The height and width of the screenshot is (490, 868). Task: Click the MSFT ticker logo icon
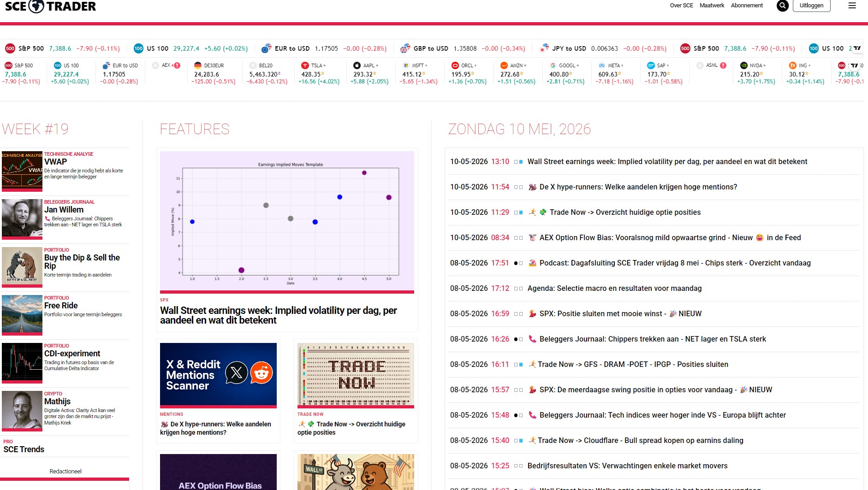(406, 65)
